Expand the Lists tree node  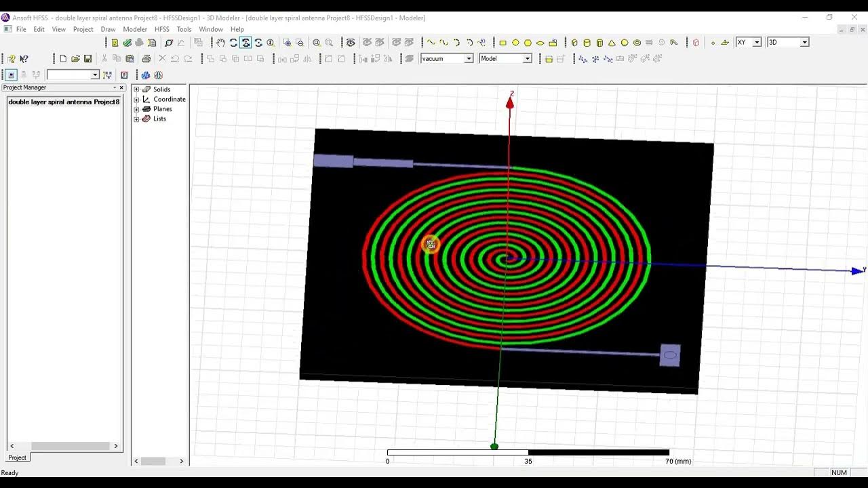point(136,119)
